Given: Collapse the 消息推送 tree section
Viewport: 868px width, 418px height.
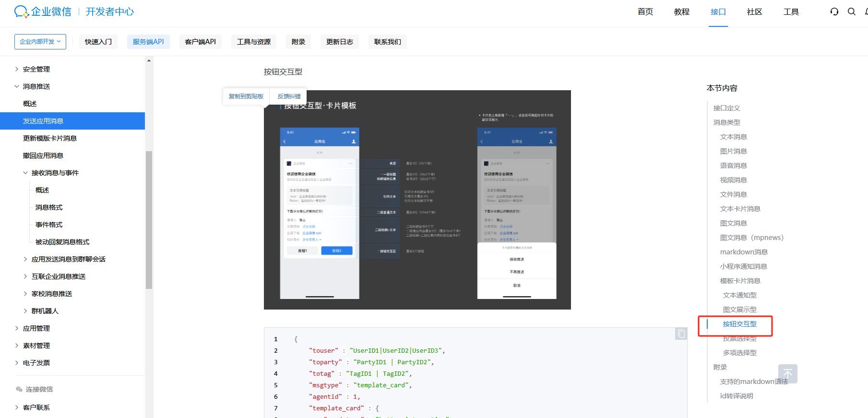Looking at the screenshot, I should [x=17, y=86].
